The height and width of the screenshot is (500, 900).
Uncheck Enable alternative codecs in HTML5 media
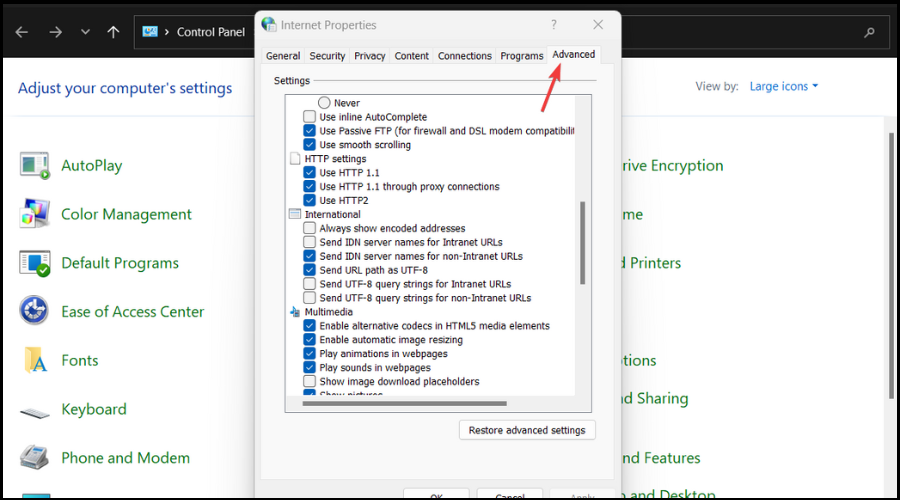tap(309, 325)
